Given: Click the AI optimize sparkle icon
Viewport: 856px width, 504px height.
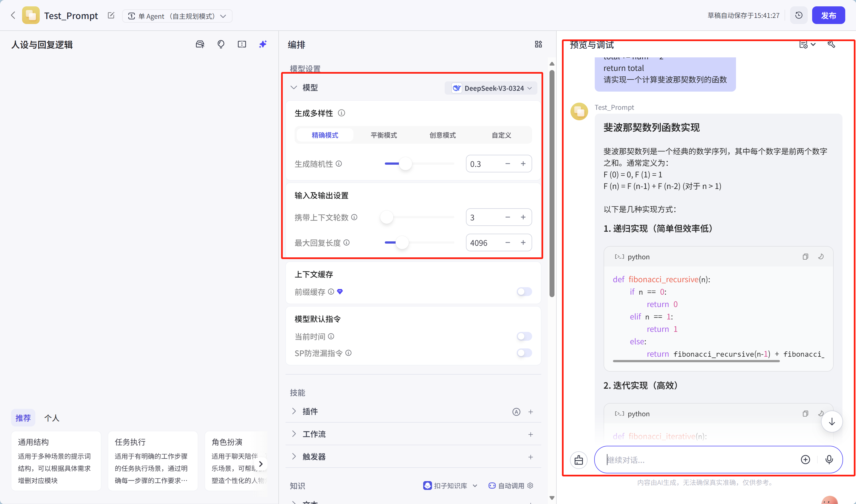Looking at the screenshot, I should (x=263, y=44).
